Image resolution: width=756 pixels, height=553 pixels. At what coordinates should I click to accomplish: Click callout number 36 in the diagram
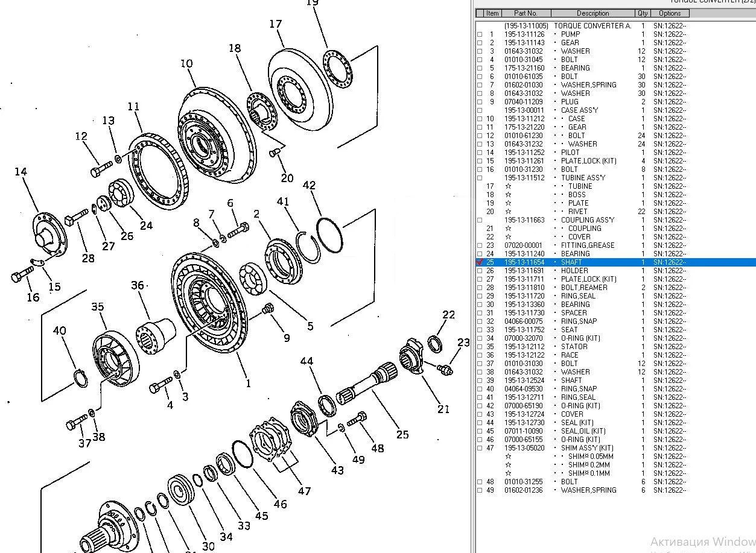(x=138, y=285)
